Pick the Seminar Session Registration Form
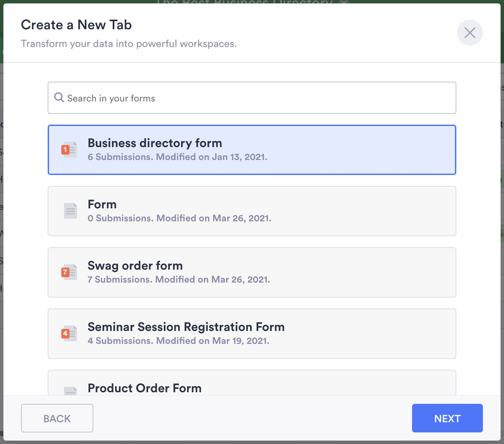The width and height of the screenshot is (504, 444). [252, 334]
